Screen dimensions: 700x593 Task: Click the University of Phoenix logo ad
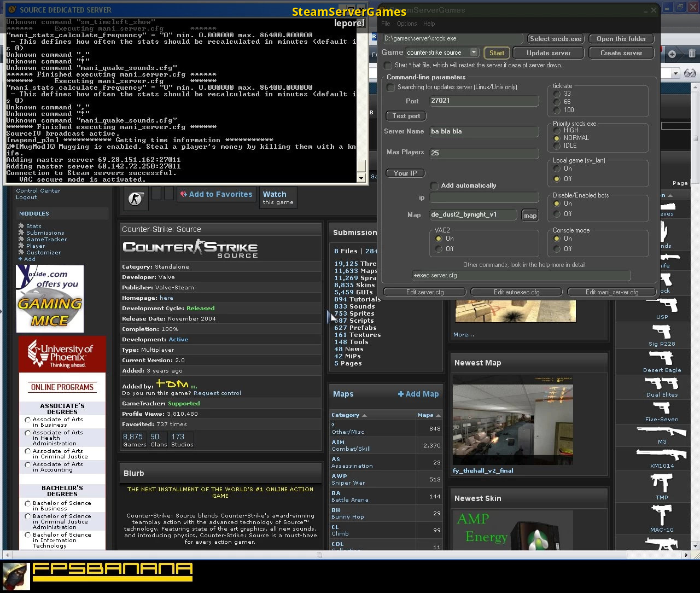click(62, 354)
